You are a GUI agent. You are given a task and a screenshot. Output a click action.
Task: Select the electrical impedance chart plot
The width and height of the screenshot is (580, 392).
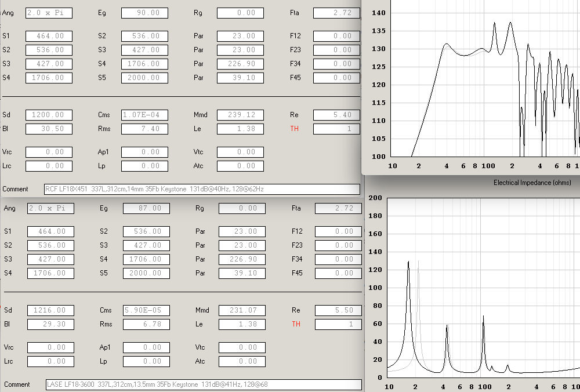tap(484, 288)
